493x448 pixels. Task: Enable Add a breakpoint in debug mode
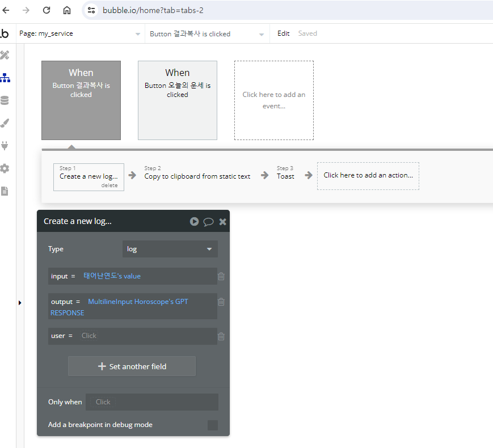[213, 425]
